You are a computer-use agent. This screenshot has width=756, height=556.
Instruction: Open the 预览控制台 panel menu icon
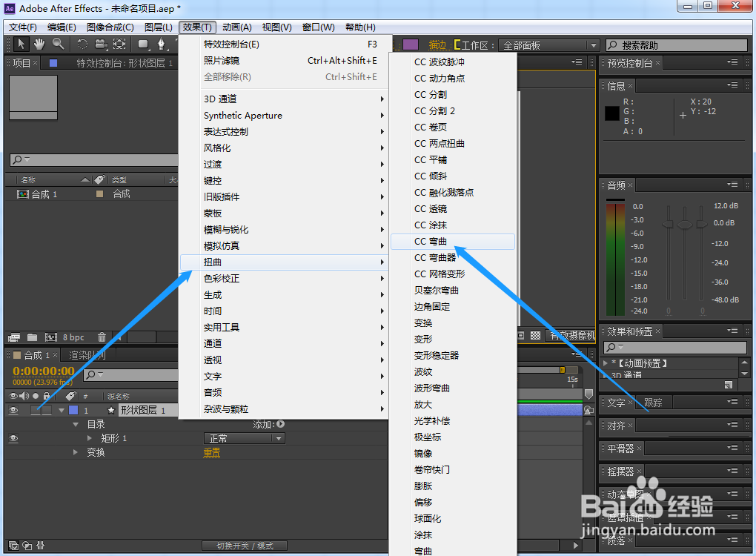(x=732, y=62)
